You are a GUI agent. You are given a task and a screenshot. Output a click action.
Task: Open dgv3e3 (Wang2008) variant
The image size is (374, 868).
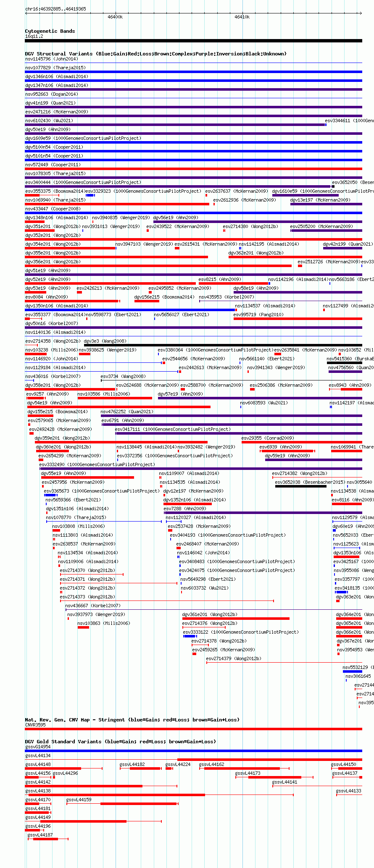pyautogui.click(x=105, y=341)
